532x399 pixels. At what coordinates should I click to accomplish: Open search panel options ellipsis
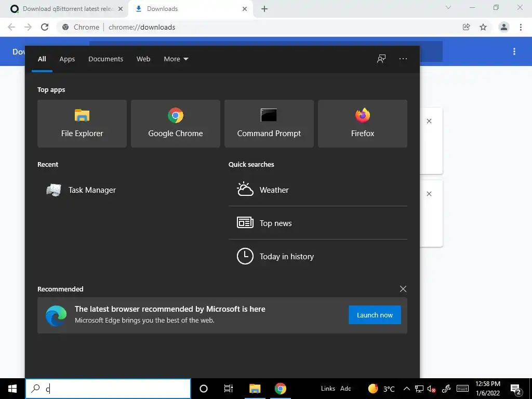click(x=403, y=59)
